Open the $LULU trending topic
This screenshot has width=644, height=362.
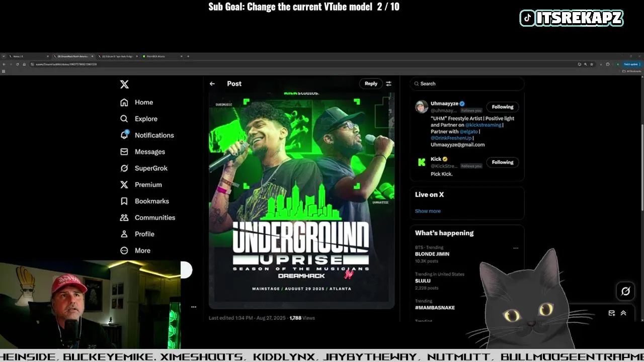pyautogui.click(x=423, y=281)
